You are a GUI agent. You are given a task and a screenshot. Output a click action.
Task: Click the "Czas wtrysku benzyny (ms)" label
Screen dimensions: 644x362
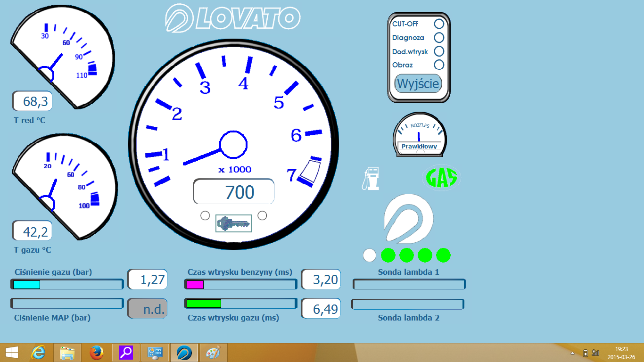point(240,272)
